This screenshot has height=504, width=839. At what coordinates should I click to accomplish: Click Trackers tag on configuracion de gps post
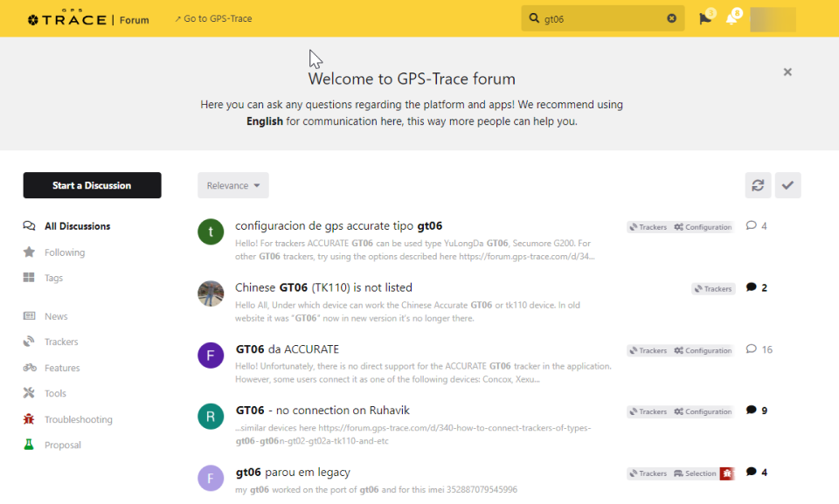click(x=648, y=227)
